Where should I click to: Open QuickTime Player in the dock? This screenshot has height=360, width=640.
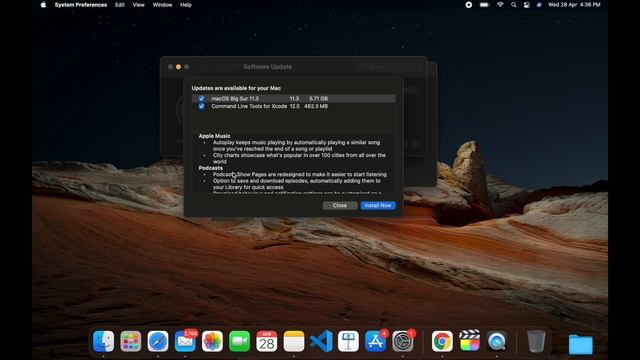[497, 341]
